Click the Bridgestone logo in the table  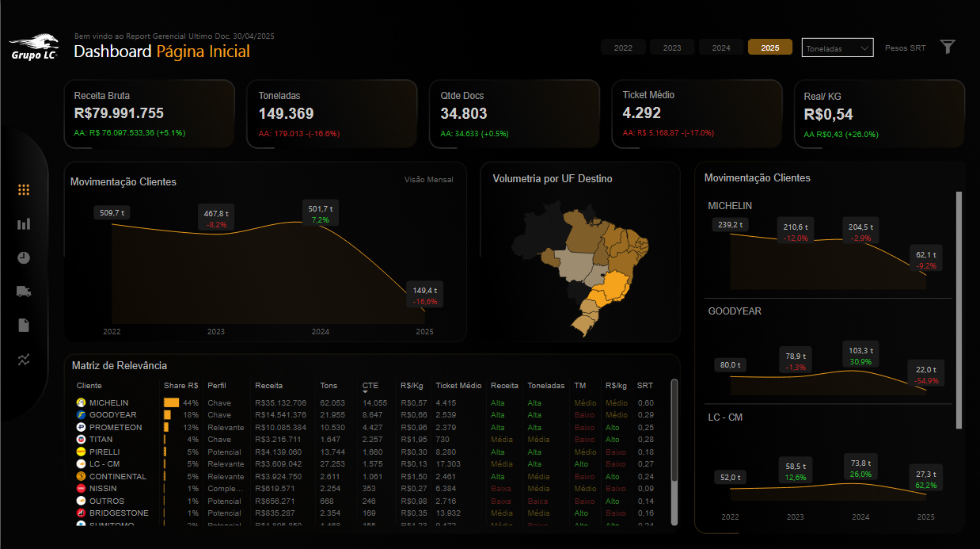(81, 513)
